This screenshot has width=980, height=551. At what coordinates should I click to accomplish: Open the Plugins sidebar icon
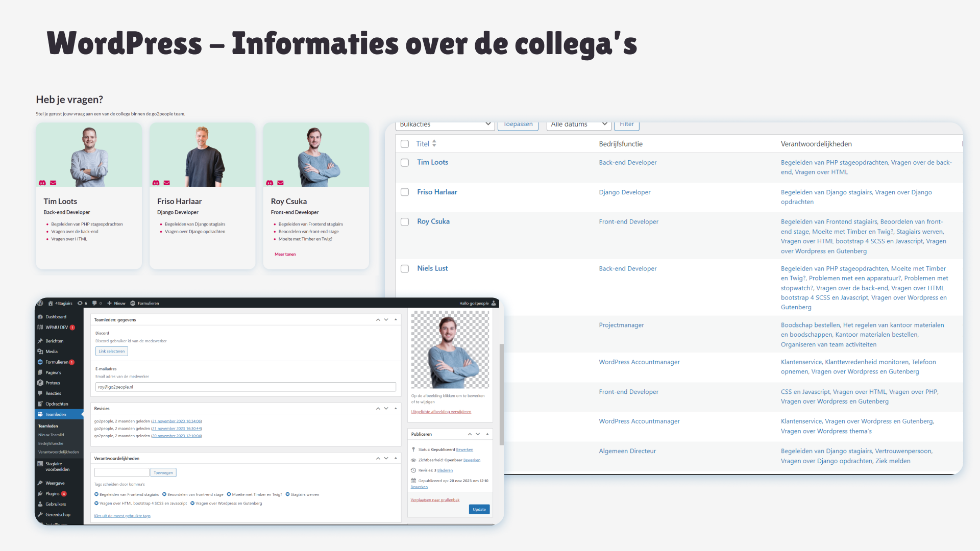pyautogui.click(x=40, y=493)
